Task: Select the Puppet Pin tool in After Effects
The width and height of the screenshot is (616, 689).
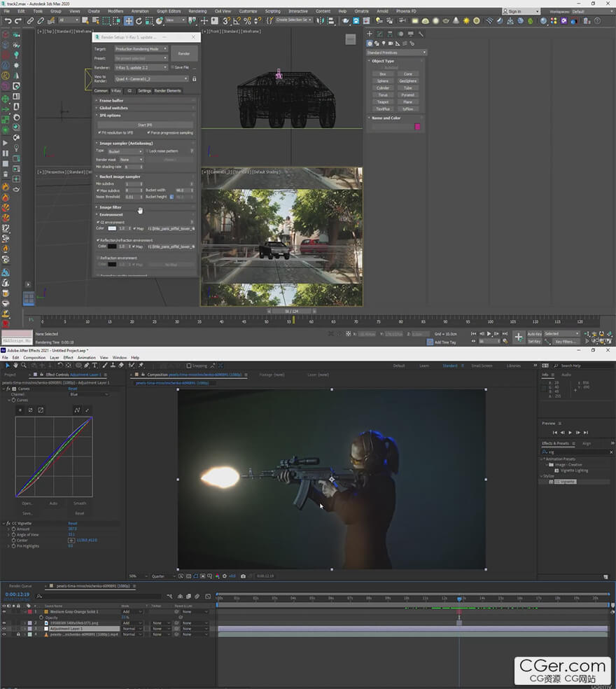Action: click(141, 365)
